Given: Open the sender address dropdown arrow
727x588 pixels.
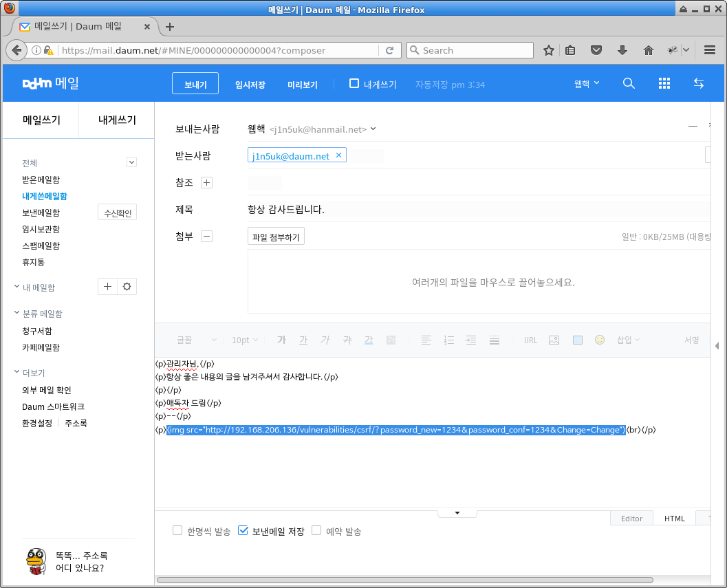Looking at the screenshot, I should 373,129.
